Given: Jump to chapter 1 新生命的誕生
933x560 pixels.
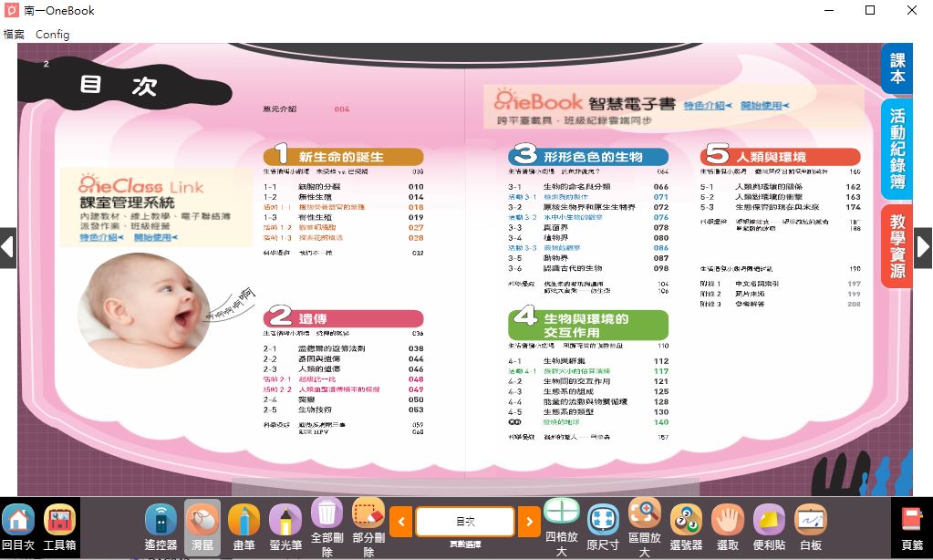Looking at the screenshot, I should tap(343, 157).
